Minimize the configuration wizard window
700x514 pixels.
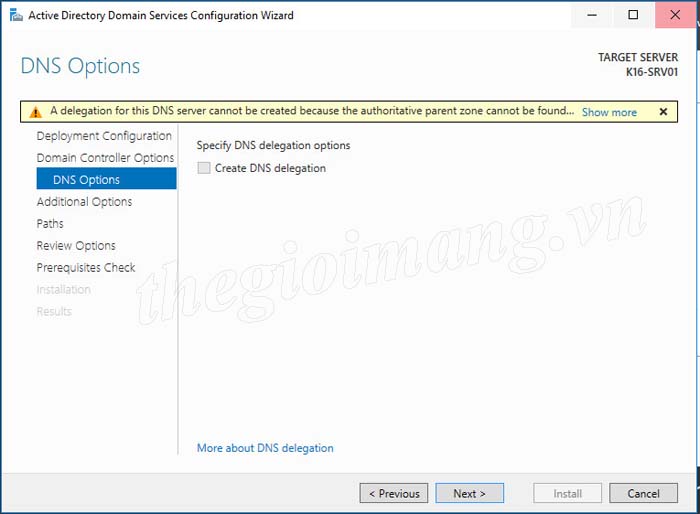coord(588,15)
